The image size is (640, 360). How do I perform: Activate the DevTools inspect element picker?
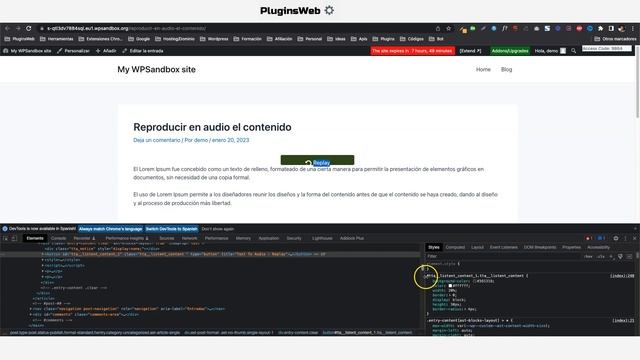6,238
